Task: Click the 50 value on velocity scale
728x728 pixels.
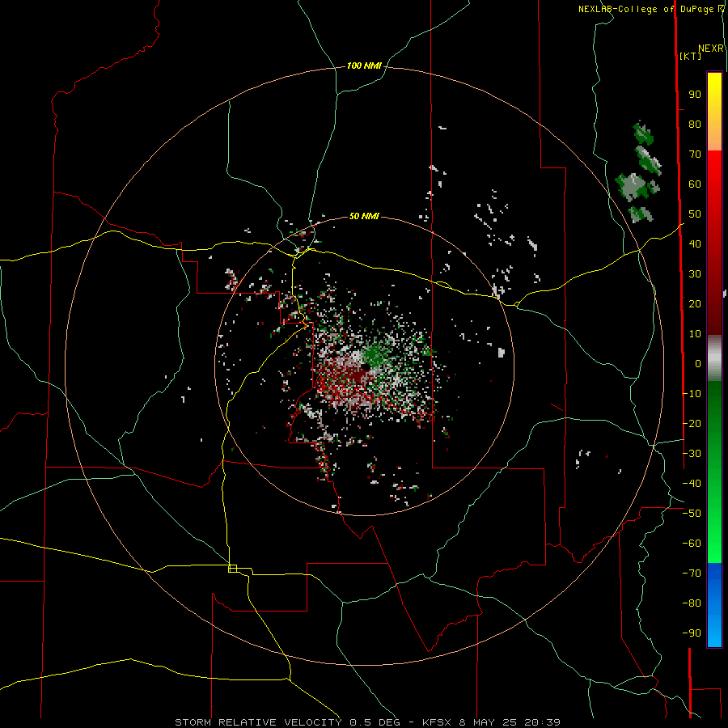Action: pos(695,214)
